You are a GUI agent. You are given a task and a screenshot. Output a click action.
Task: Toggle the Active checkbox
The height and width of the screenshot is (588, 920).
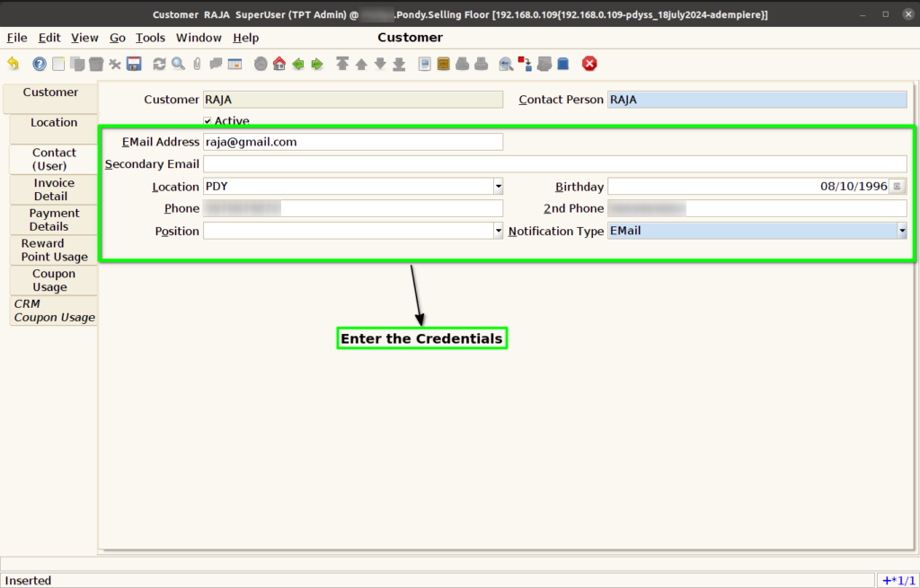pyautogui.click(x=208, y=121)
